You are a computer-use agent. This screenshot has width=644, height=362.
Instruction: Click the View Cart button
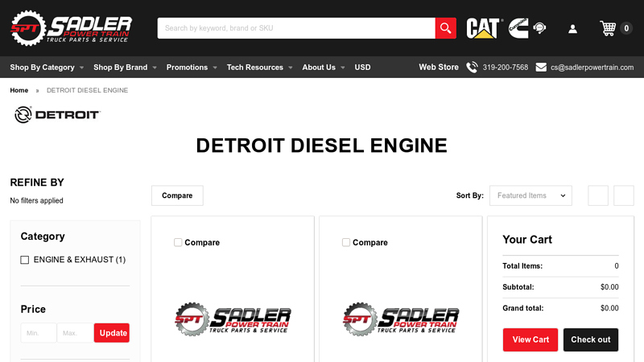pyautogui.click(x=530, y=339)
